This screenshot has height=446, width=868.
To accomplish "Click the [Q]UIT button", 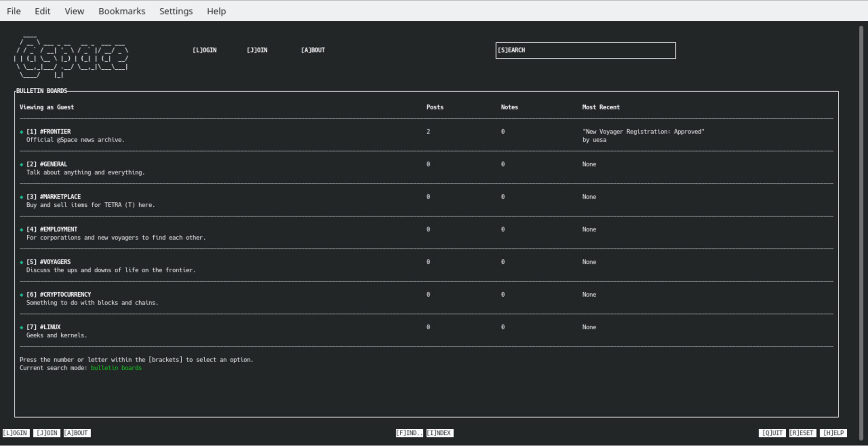I will click(x=772, y=433).
